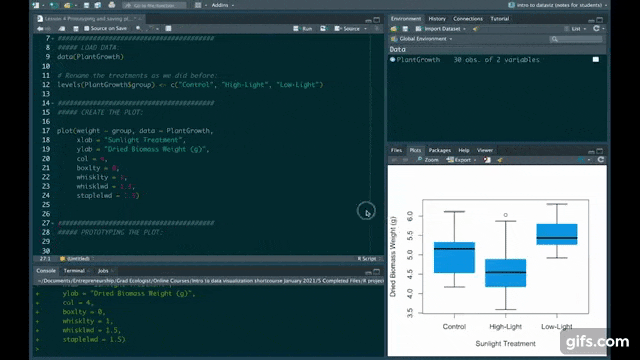Screen dimensions: 640x360
Task: Open the Jobs tab
Action: 103,271
